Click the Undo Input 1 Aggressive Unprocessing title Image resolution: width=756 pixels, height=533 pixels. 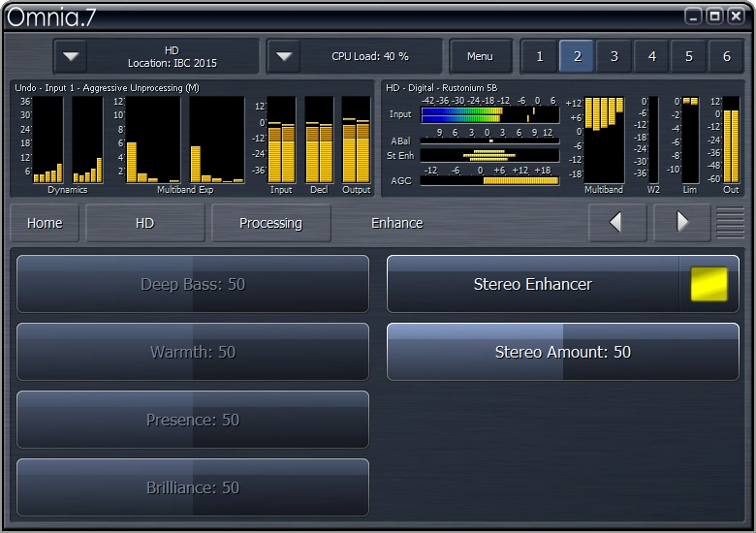pos(107,88)
